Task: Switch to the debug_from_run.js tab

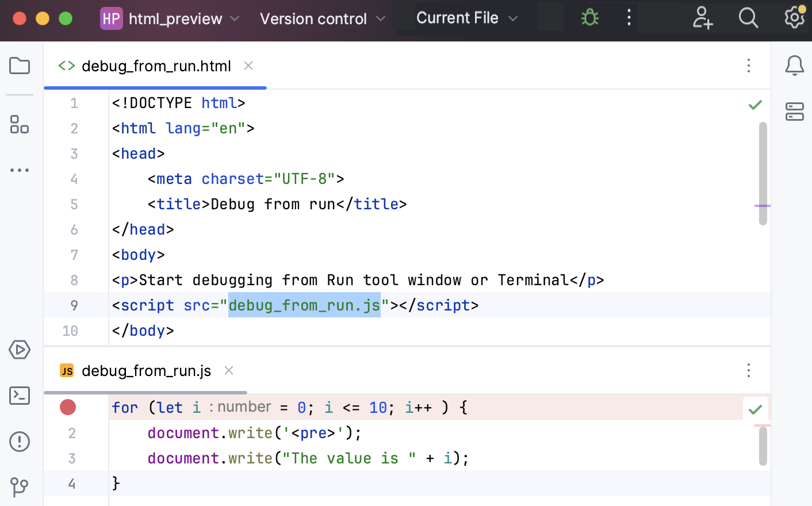Action: click(x=146, y=371)
